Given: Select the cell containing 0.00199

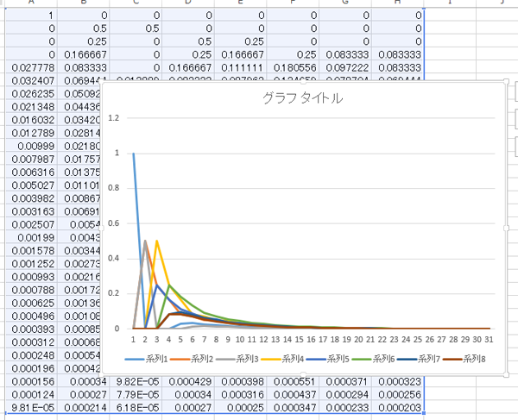Looking at the screenshot, I should coord(31,238).
